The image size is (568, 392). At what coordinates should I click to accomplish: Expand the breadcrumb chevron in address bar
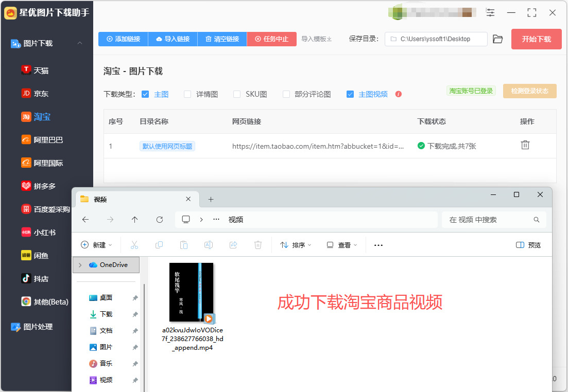pos(201,219)
